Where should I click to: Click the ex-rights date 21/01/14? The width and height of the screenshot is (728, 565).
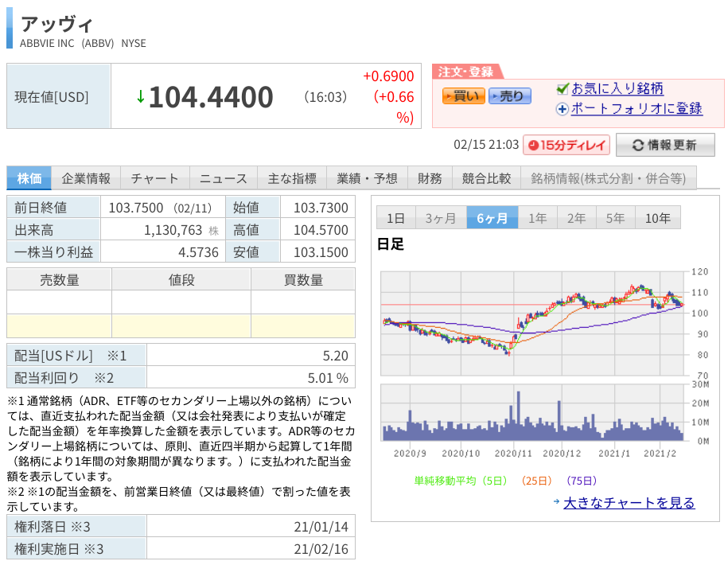point(321,527)
